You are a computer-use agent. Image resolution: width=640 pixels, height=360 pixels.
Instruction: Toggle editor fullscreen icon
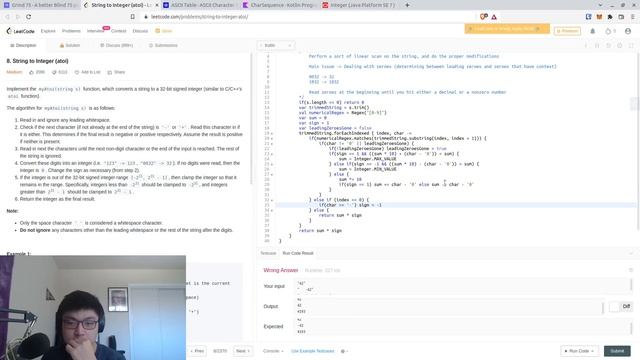[631, 45]
